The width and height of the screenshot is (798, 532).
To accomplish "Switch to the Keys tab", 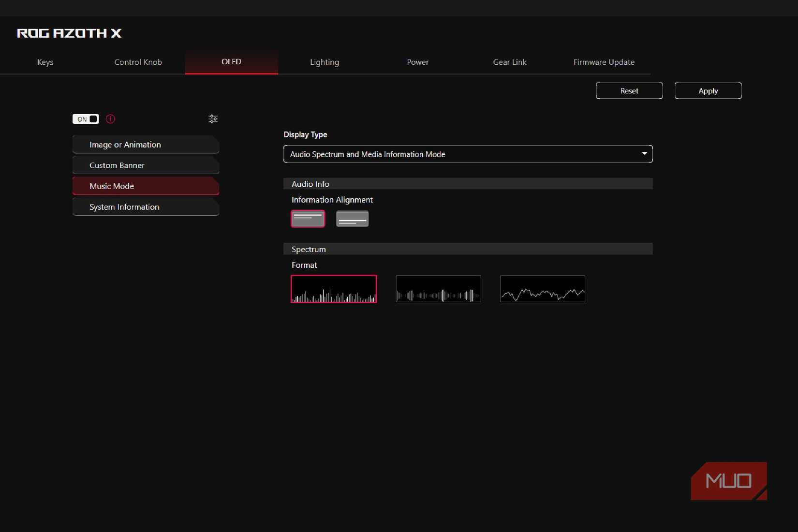I will [x=45, y=62].
